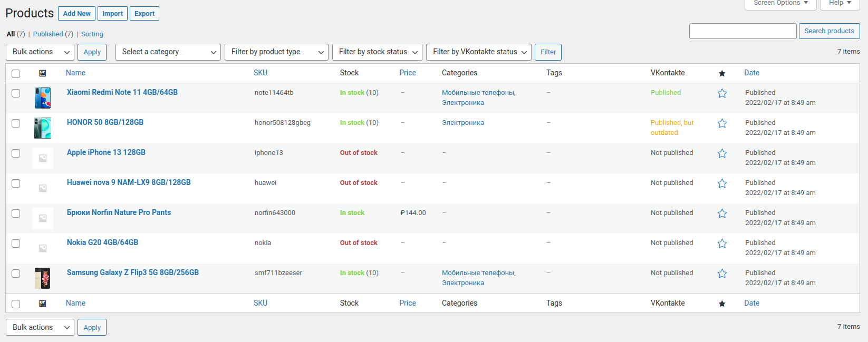The image size is (868, 342).
Task: Mark Apple iPhone 13 128GB as featured
Action: tap(722, 153)
